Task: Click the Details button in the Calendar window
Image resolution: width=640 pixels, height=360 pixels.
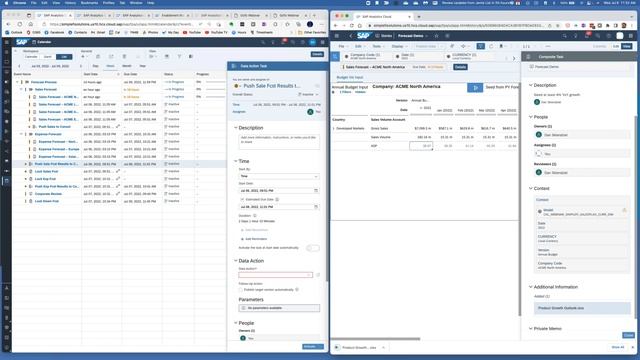Action: pos(317,54)
